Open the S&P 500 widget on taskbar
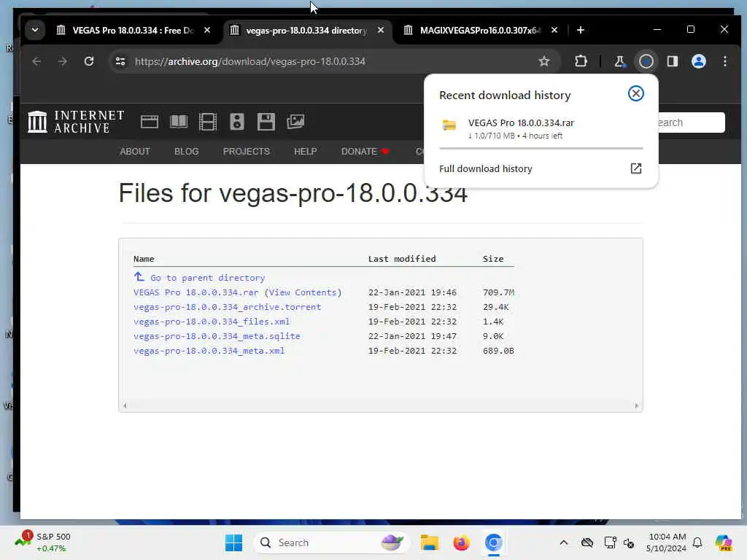The width and height of the screenshot is (747, 560). (x=43, y=542)
